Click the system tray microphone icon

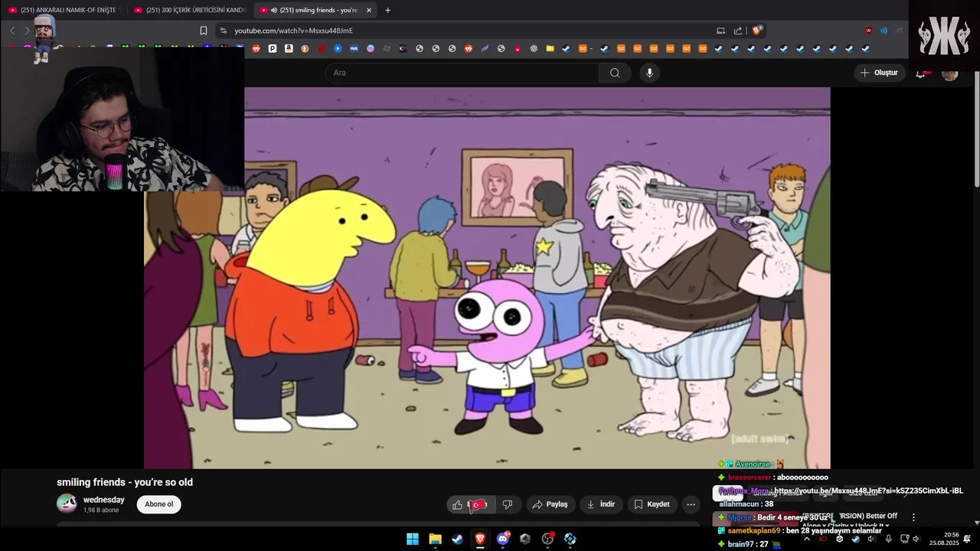888,539
